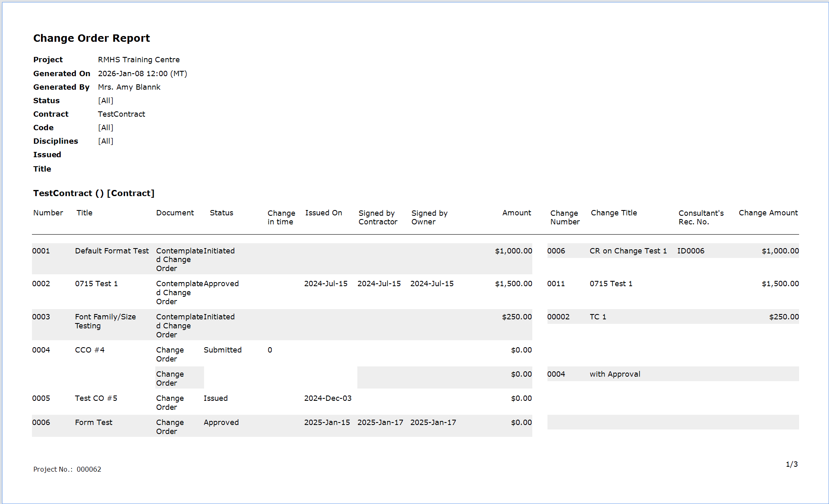Click the Issued On column header

pos(324,213)
